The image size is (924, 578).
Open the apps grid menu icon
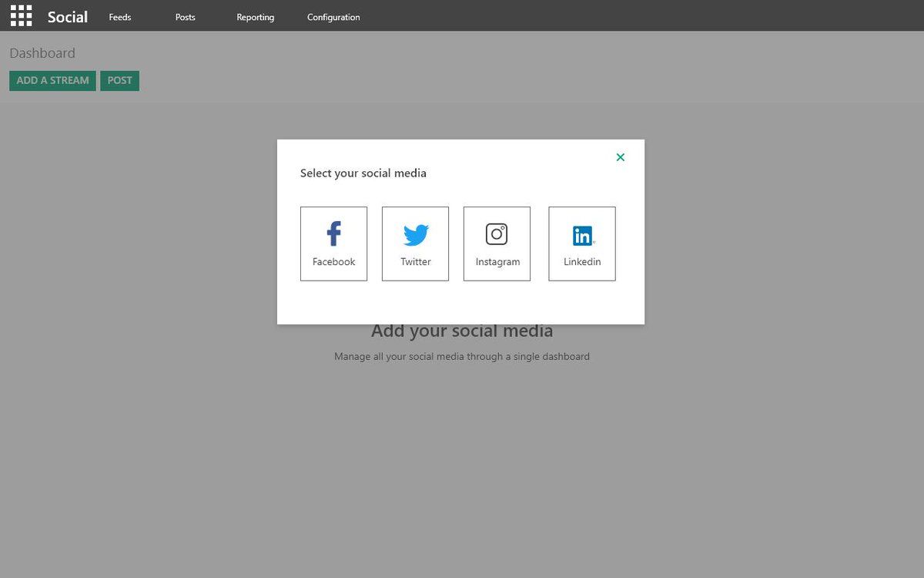[x=21, y=15]
